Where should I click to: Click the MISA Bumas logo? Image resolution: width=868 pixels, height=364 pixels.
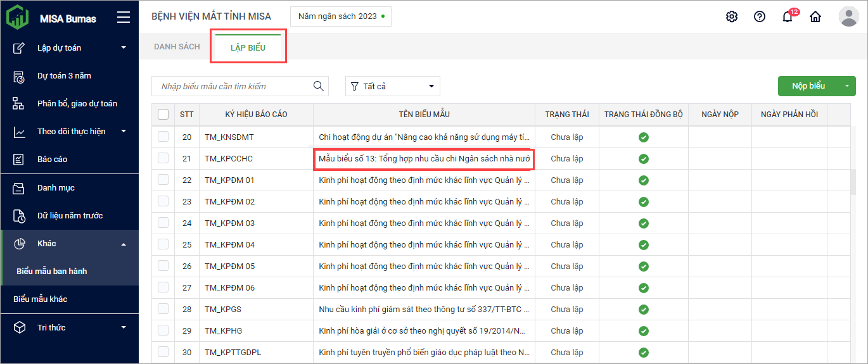(18, 17)
